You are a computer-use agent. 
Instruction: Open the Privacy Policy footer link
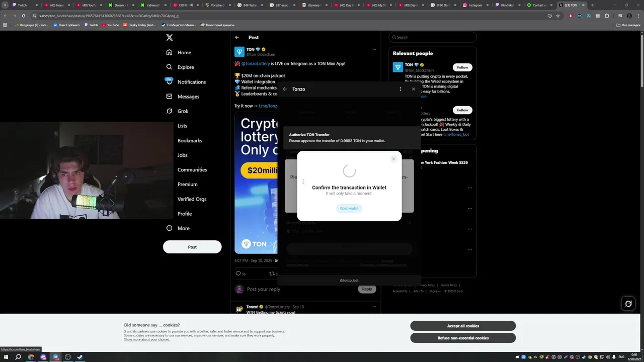[427, 285]
